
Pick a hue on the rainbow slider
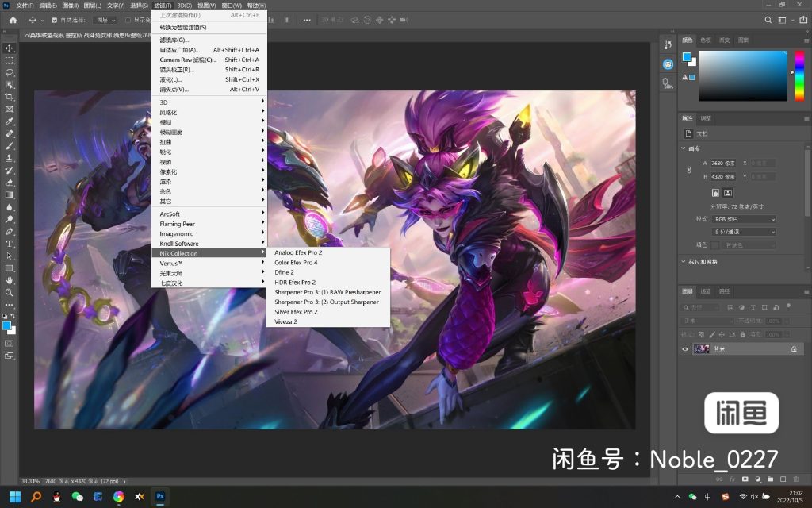point(799,75)
